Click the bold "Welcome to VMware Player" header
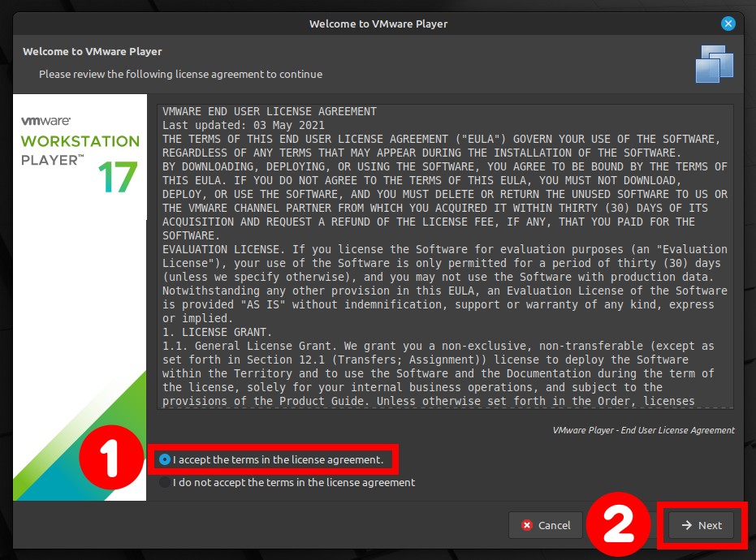 coord(92,52)
